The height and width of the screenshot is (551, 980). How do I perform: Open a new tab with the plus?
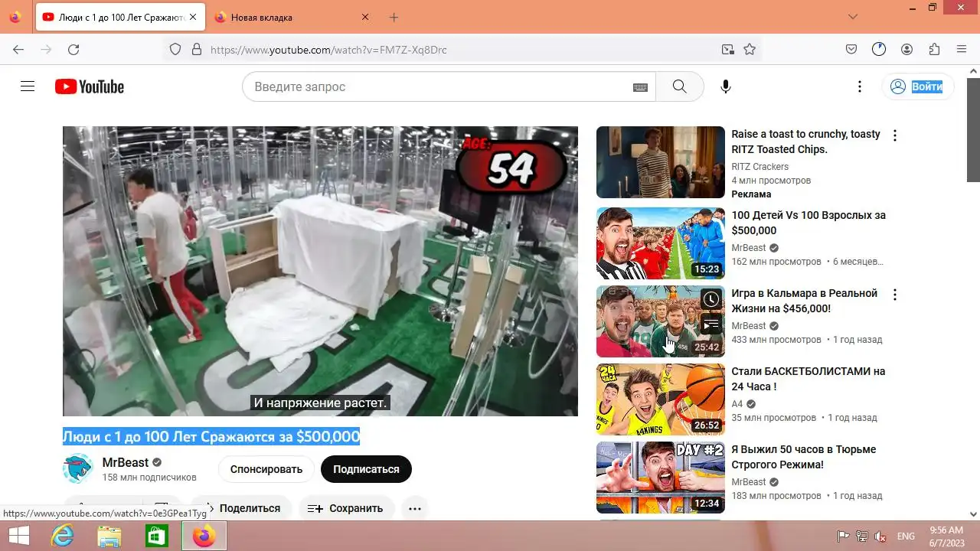click(394, 17)
